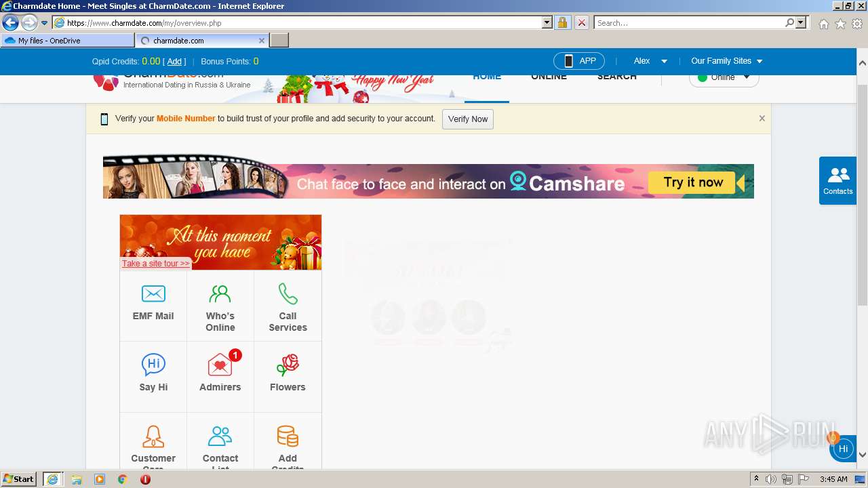Open Who's Online people icon
This screenshot has width=868, height=488.
[220, 293]
